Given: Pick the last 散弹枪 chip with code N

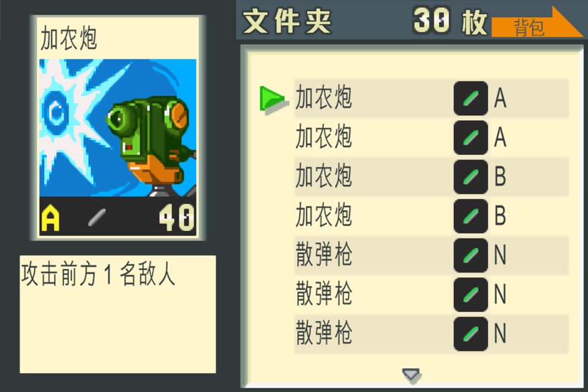Looking at the screenshot, I should (x=431, y=334).
